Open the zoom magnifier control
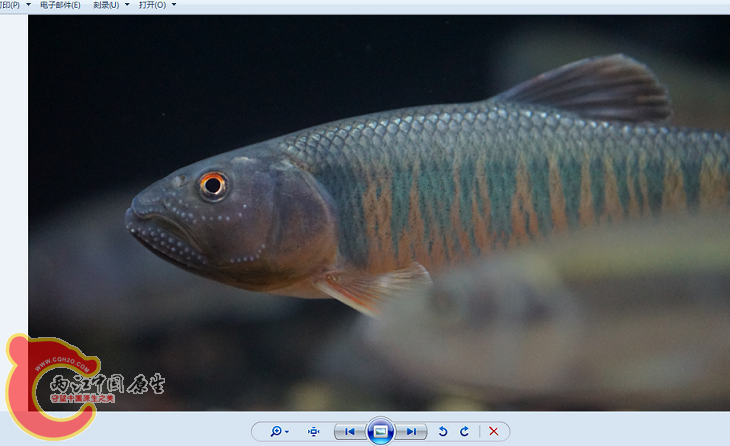The width and height of the screenshot is (730, 446). pos(275,431)
